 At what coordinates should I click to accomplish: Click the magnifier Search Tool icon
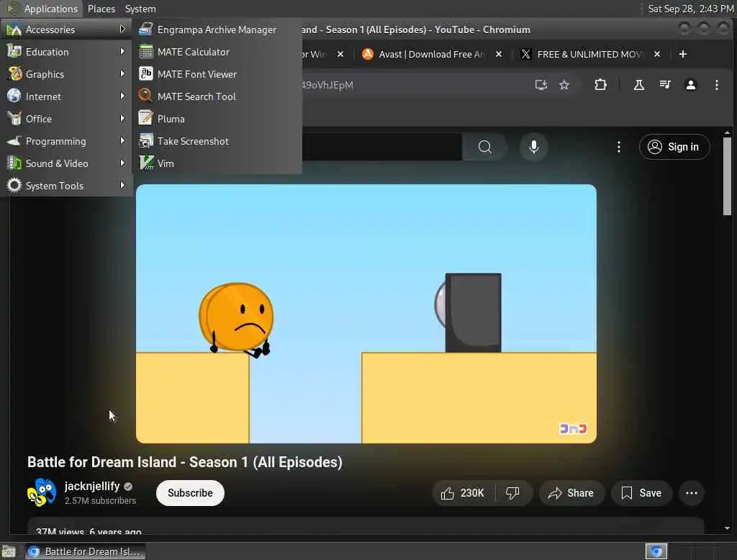(145, 96)
